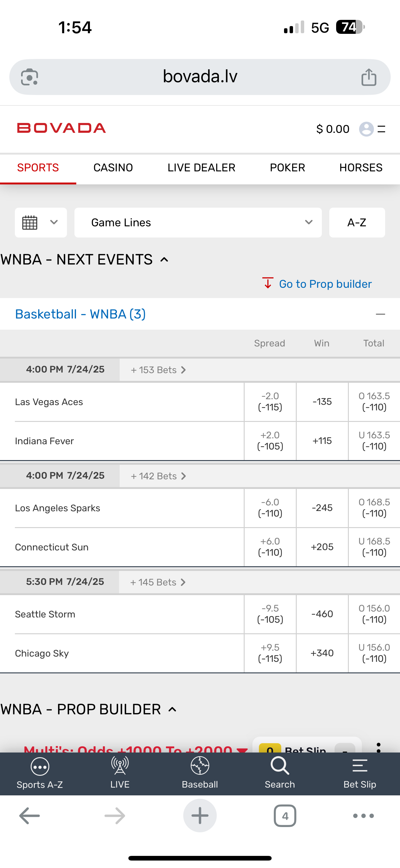This screenshot has width=400, height=868.
Task: Open the Game Lines dropdown
Action: 198,222
